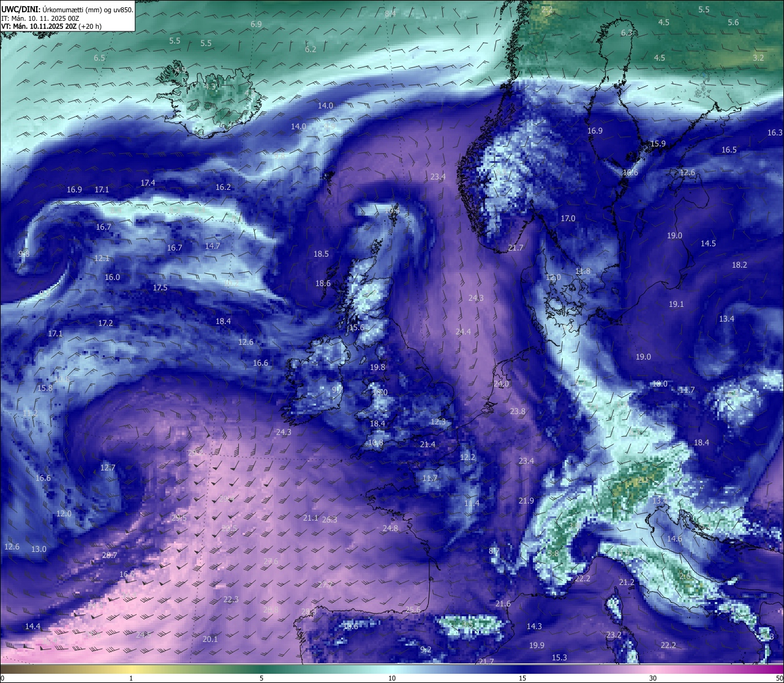
Task: Click the 6.5 value label
Action: [99, 58]
